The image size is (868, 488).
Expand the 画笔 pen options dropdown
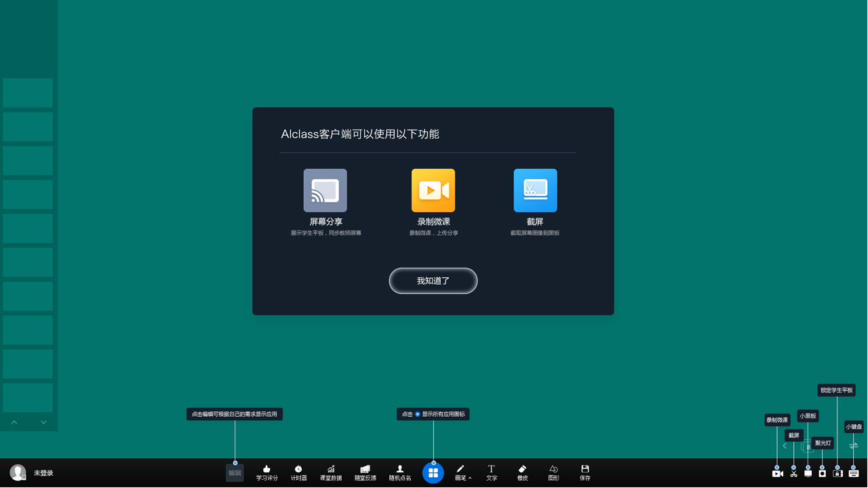pos(470,476)
